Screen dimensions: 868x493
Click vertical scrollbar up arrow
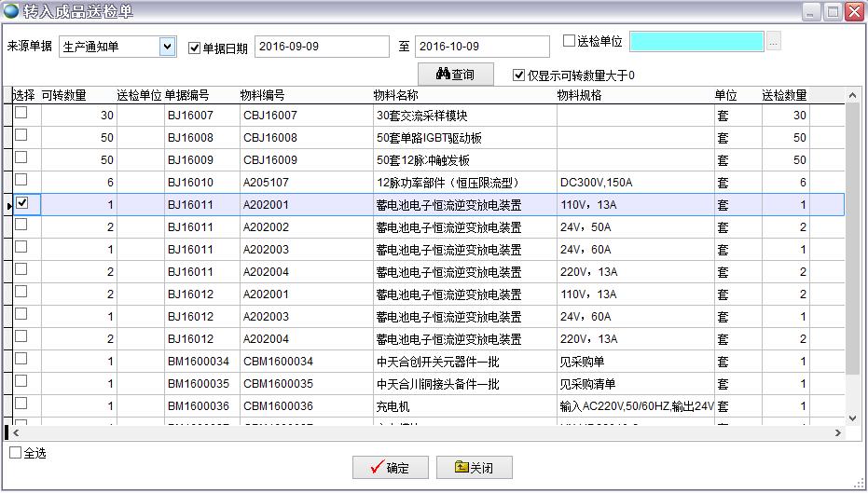851,95
